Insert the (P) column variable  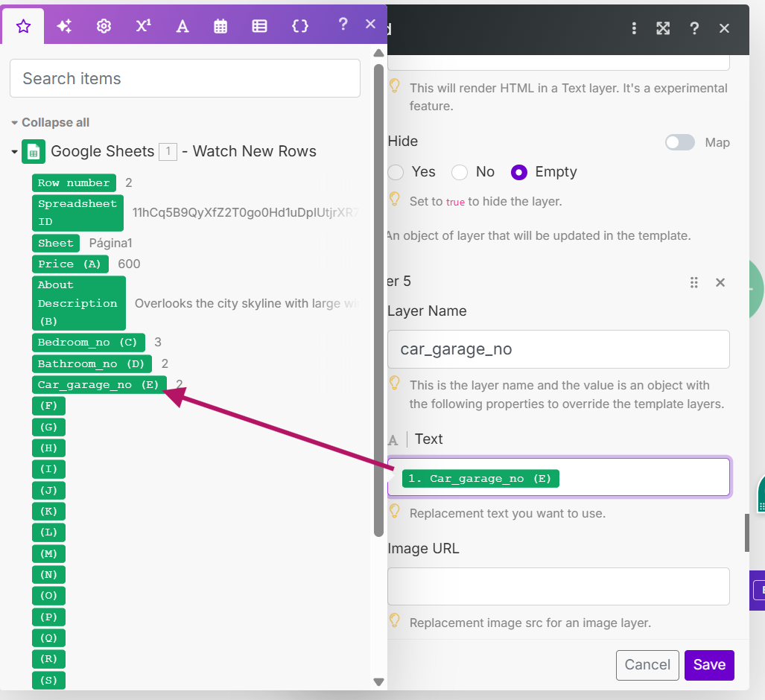click(48, 617)
